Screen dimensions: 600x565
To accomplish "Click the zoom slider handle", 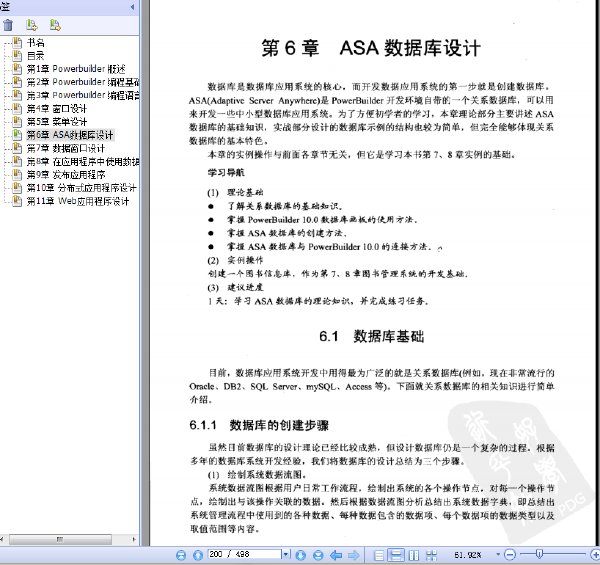I will (x=539, y=554).
